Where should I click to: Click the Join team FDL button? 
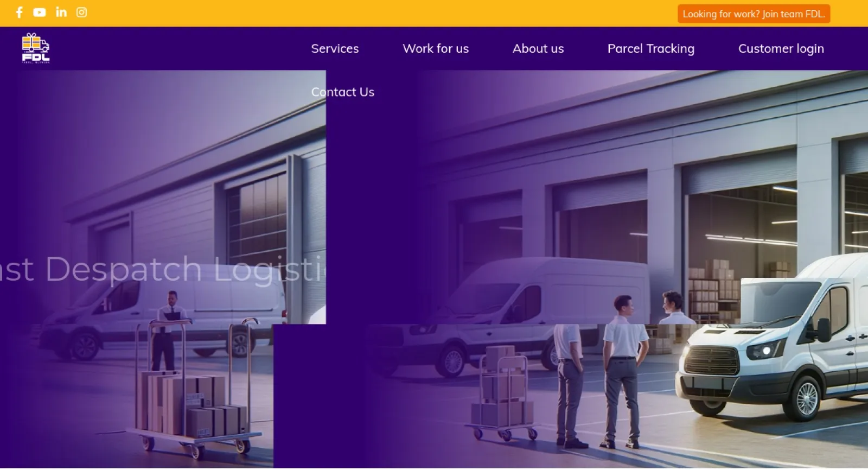tap(754, 14)
